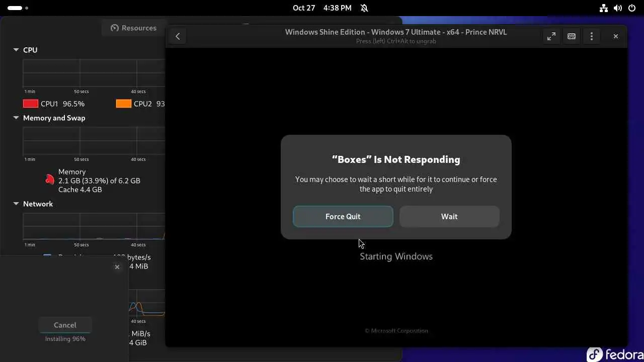
Task: Click the Memory pie chart color indicator
Action: [x=49, y=179]
